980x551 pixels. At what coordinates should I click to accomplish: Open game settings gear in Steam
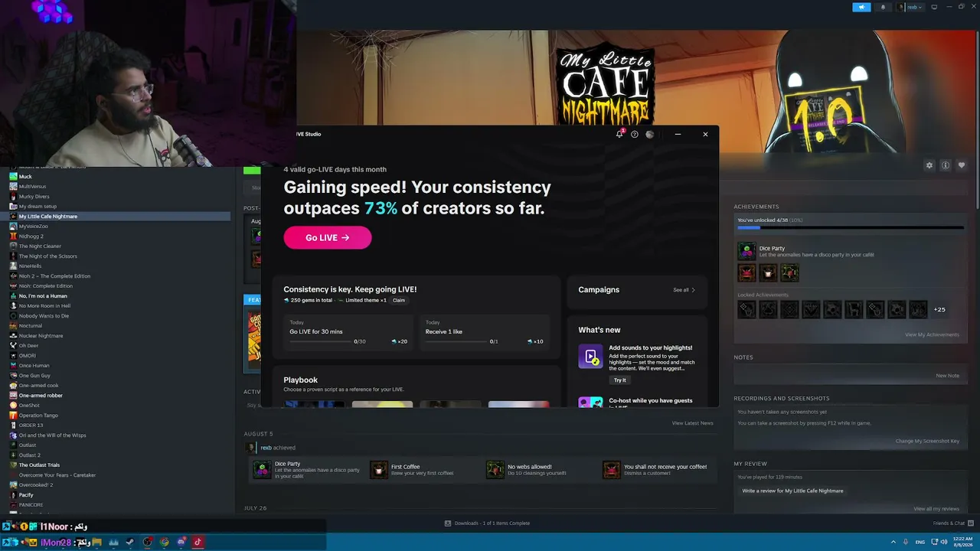(929, 165)
